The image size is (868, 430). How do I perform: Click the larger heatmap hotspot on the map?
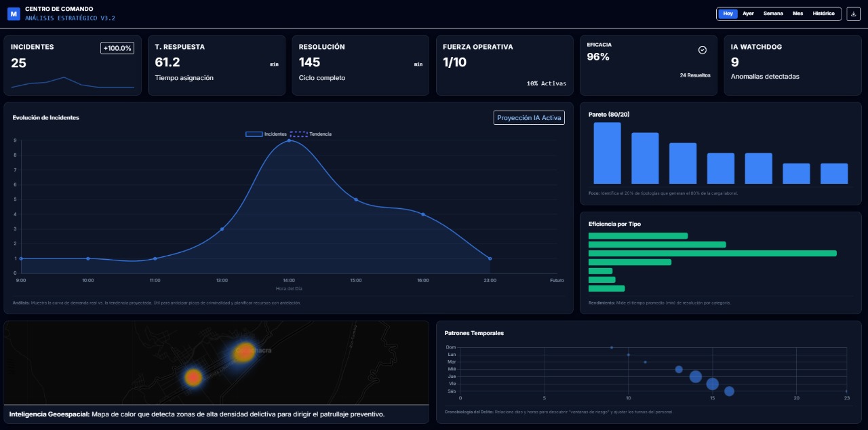point(244,351)
